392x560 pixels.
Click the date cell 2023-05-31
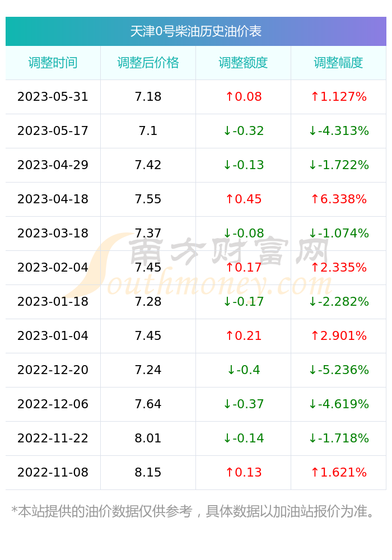pos(53,97)
